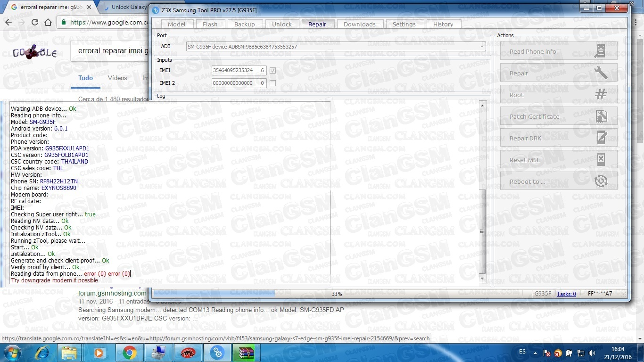The width and height of the screenshot is (644, 362).
Task: Select the Repair tab
Action: (x=317, y=24)
